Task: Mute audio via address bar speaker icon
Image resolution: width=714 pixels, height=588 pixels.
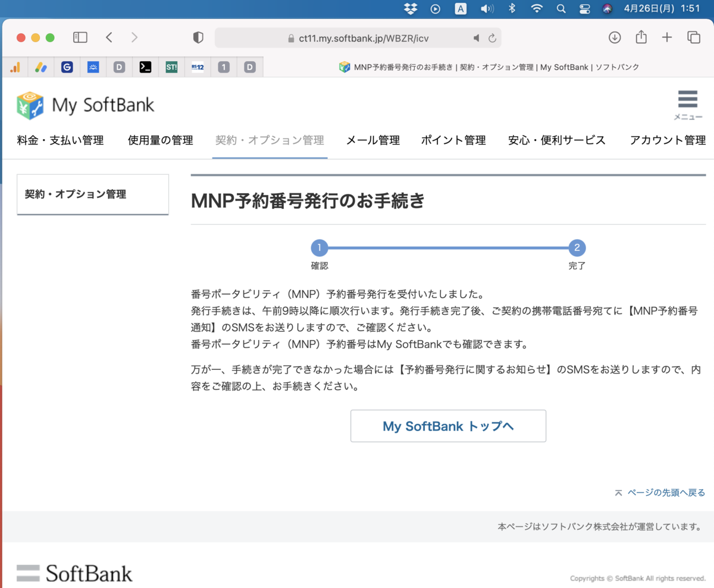Action: click(x=477, y=38)
